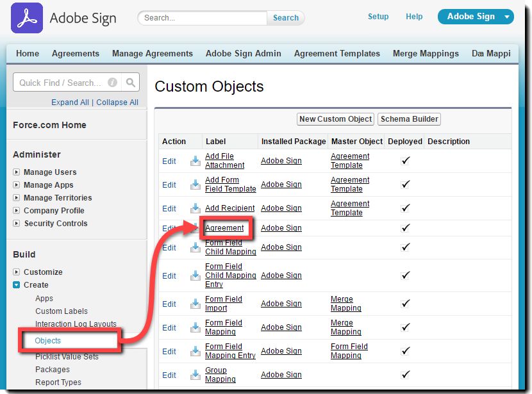Click in the top Search field
The height and width of the screenshot is (394, 532).
pyautogui.click(x=203, y=18)
